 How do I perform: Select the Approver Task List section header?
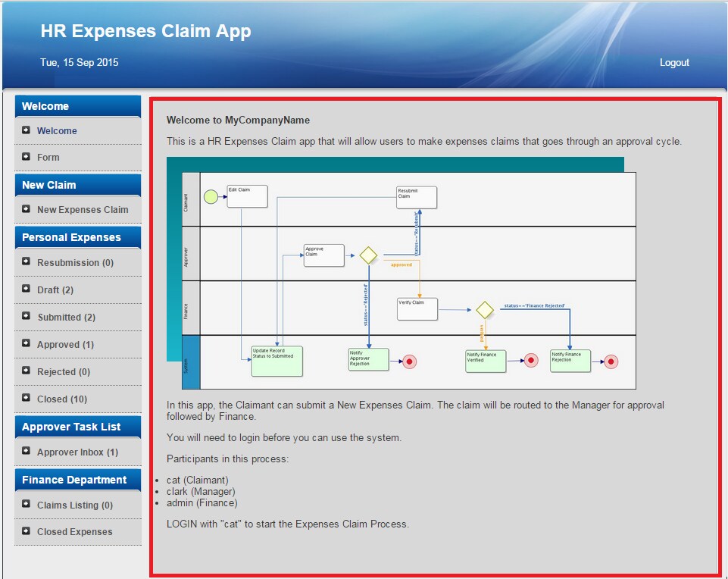(x=78, y=427)
